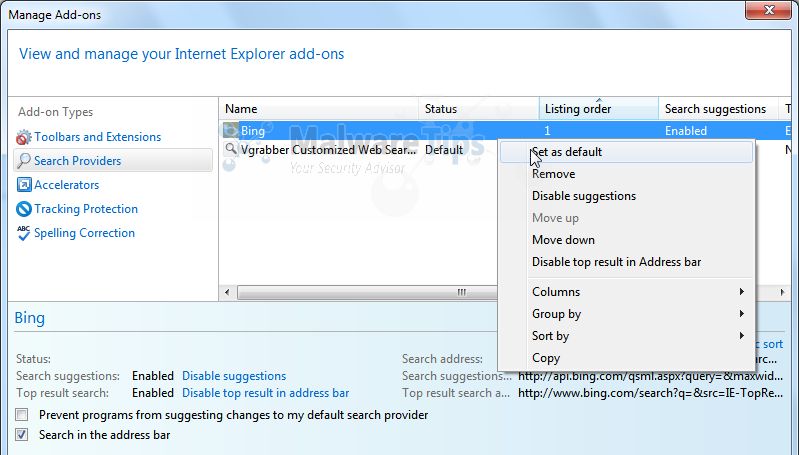Click the Vgrabber provider magnifier icon
The height and width of the screenshot is (455, 799).
231,149
